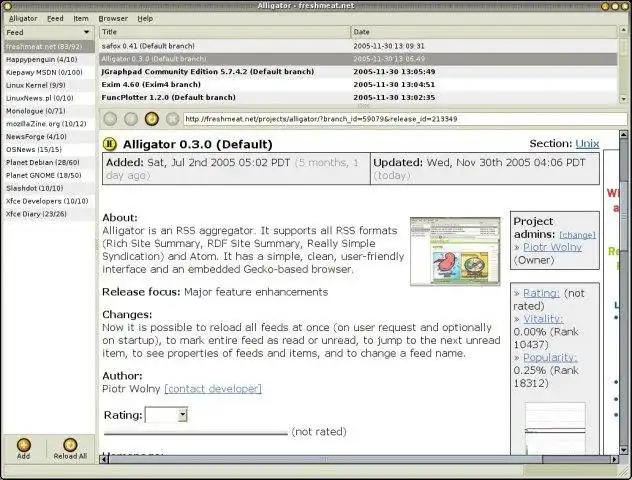
Task: Select the NewsForge (4/10) feed
Action: [x=49, y=137]
